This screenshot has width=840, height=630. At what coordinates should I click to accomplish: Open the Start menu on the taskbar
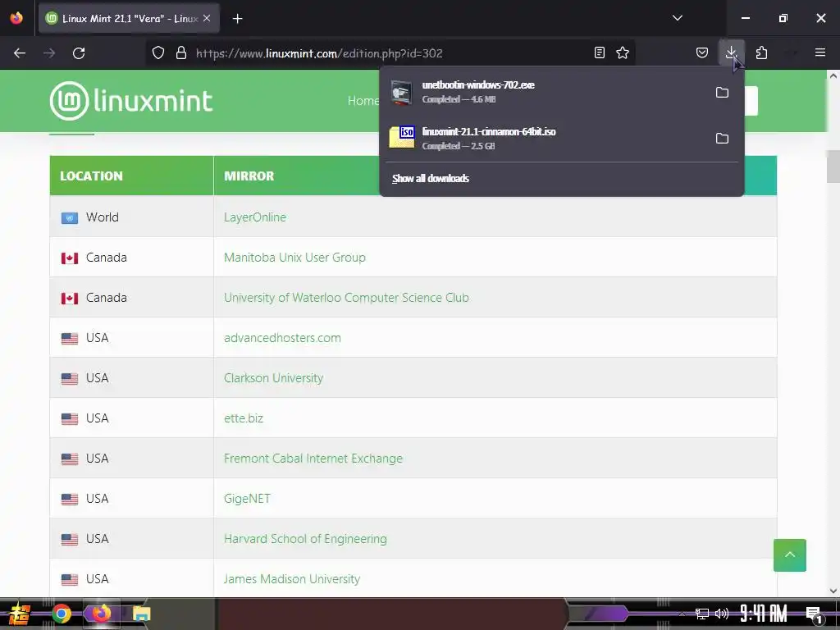pyautogui.click(x=20, y=614)
